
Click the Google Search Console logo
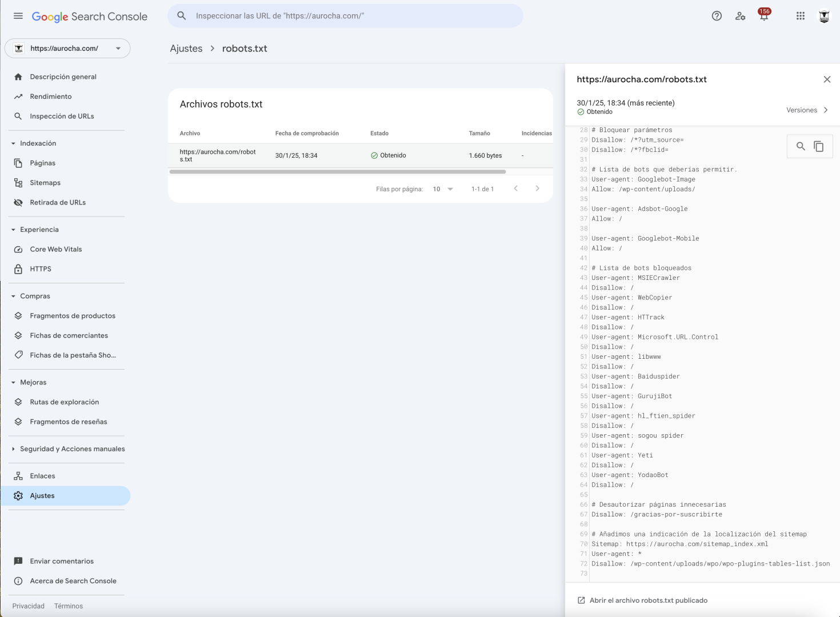point(90,17)
